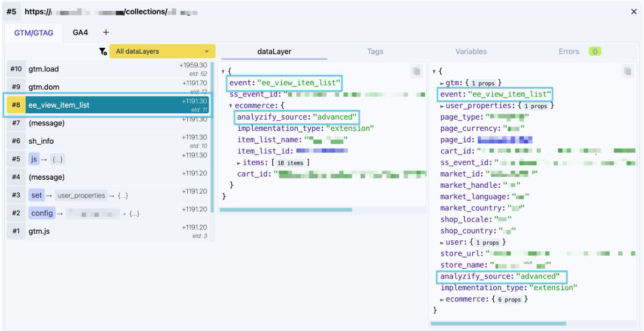Click the config chip in row #2
This screenshot has height=331, width=644.
tap(42, 213)
